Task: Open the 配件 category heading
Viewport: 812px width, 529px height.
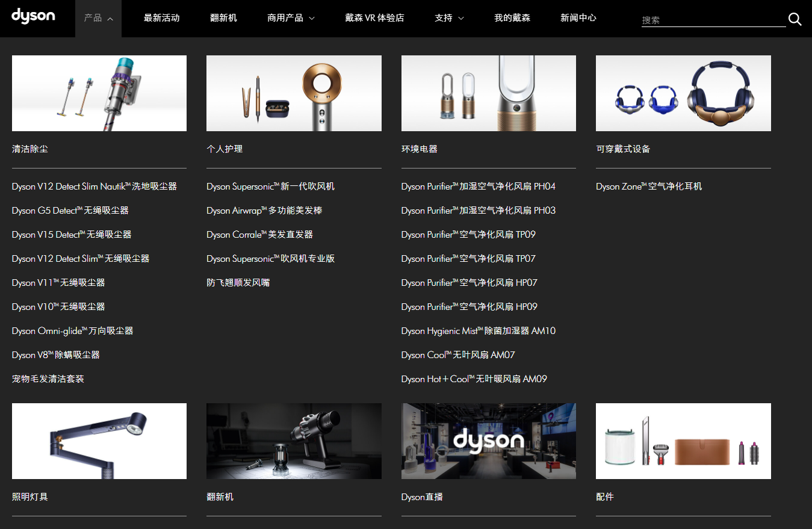Action: 605,497
